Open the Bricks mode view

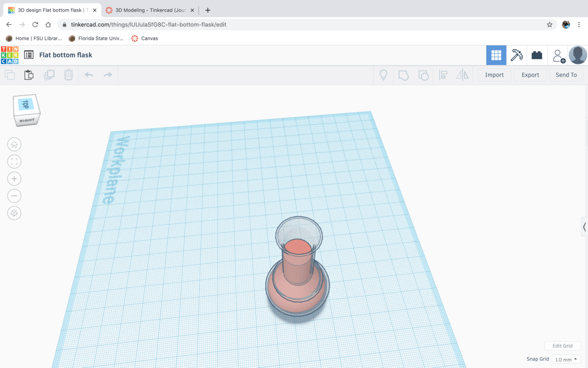click(537, 55)
